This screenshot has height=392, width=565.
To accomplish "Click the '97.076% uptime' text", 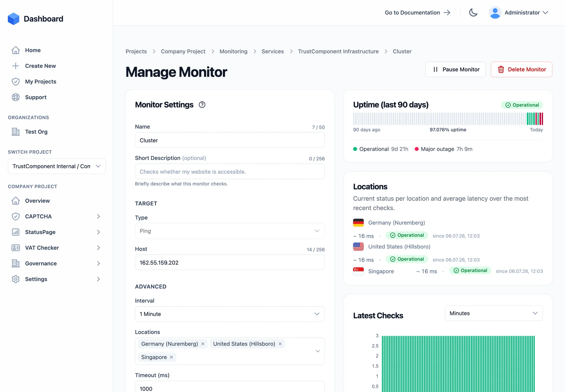I will pos(448,130).
